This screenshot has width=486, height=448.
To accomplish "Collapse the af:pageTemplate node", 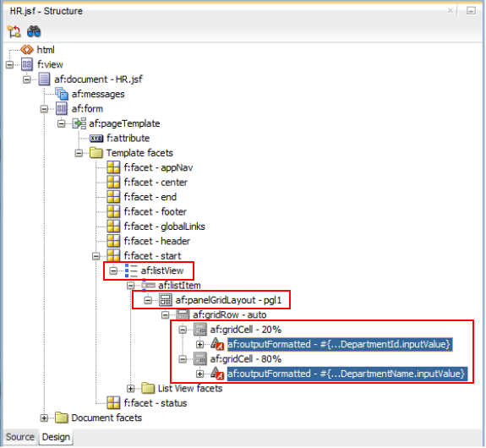I will [62, 123].
